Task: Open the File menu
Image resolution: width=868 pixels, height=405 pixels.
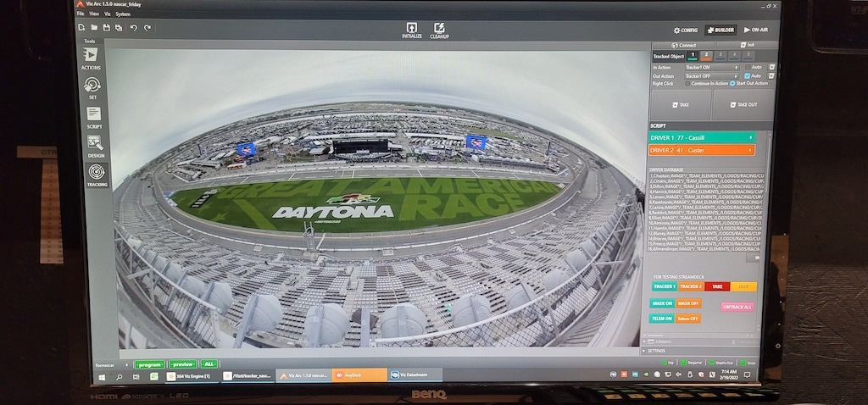Action: [x=81, y=14]
